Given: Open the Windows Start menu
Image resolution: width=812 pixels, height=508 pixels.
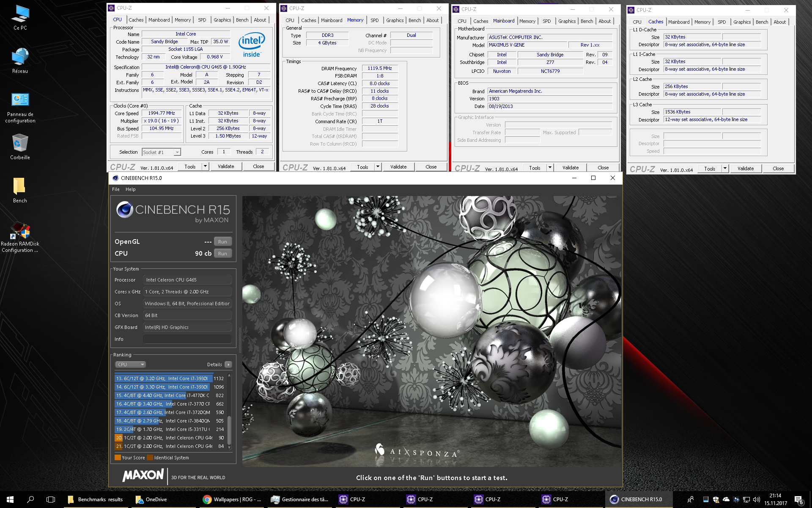Looking at the screenshot, I should coord(10,500).
